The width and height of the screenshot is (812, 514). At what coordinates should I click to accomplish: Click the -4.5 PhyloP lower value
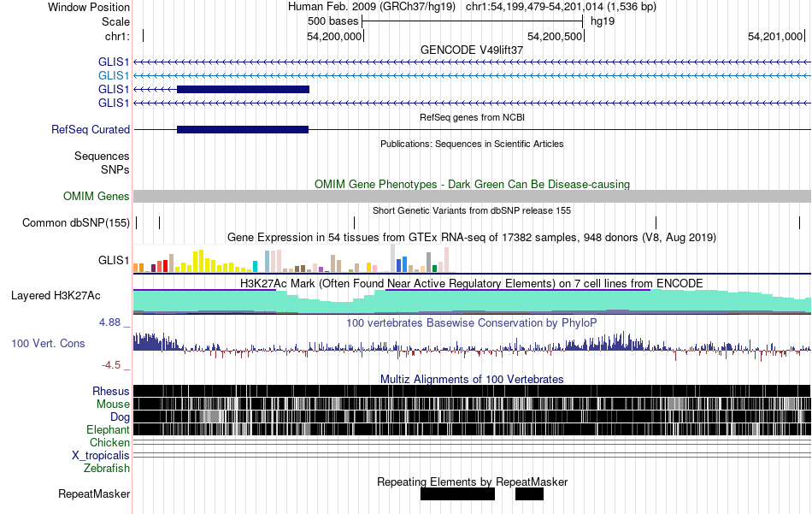tap(111, 365)
